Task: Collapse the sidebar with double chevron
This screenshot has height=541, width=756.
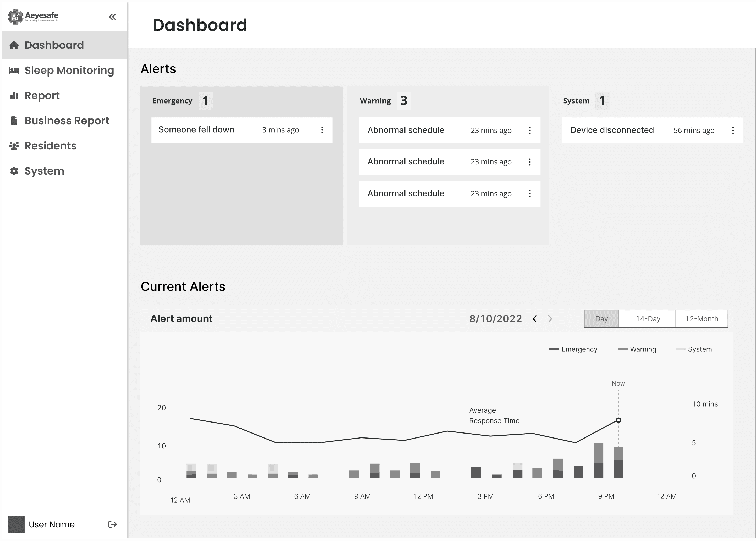Action: click(113, 17)
